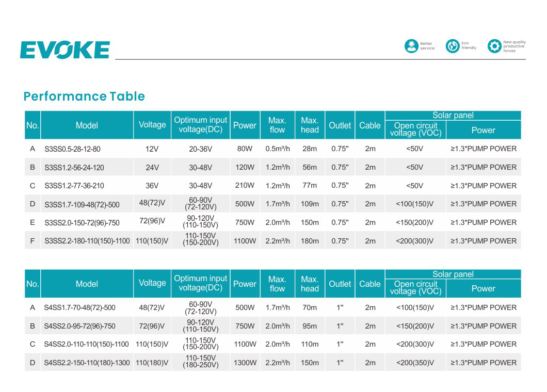Viewport: 547px width, 392px height.
Task: Click the New quality productive forces gear icon
Action: pos(494,46)
